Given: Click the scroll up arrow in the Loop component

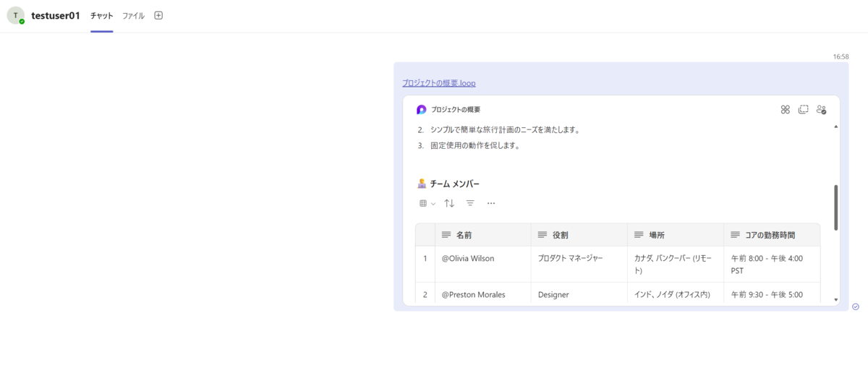Looking at the screenshot, I should [836, 126].
